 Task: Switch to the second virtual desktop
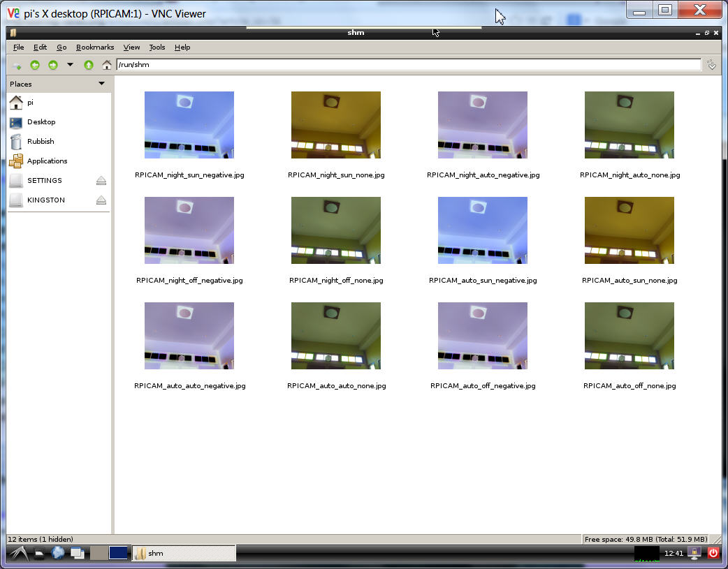119,553
